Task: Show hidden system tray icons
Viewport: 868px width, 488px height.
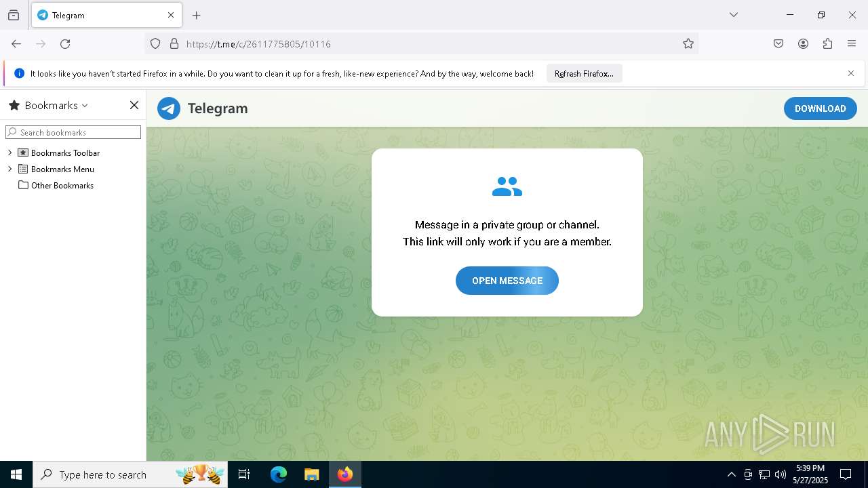Action: (731, 474)
